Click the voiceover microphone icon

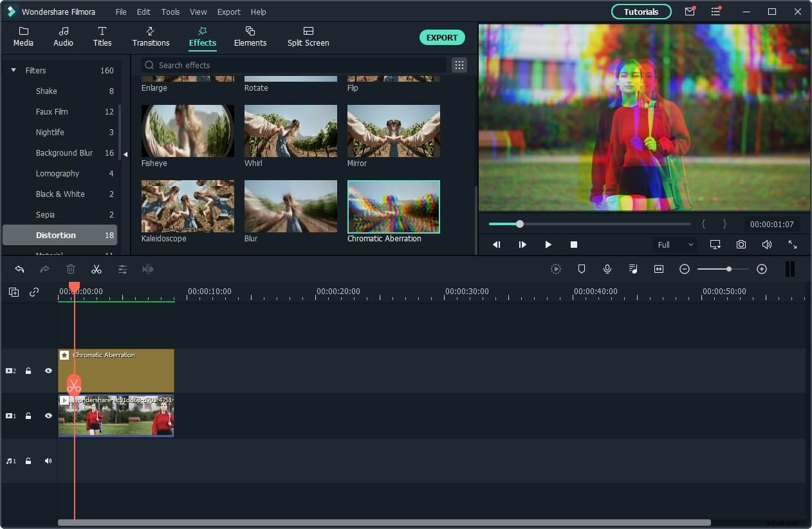tap(607, 269)
